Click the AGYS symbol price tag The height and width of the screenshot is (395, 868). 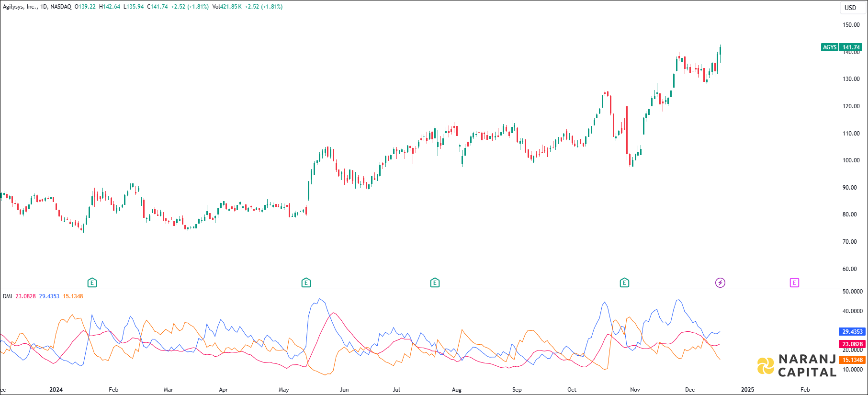tap(830, 47)
